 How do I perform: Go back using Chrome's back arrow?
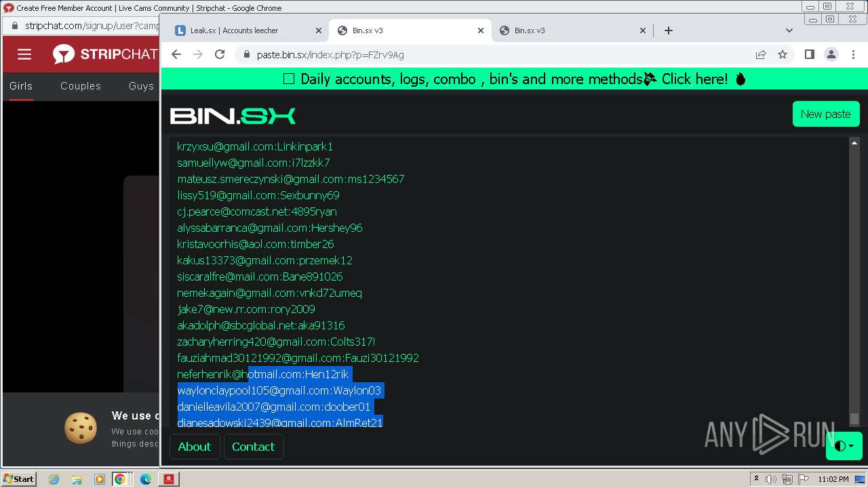point(176,54)
